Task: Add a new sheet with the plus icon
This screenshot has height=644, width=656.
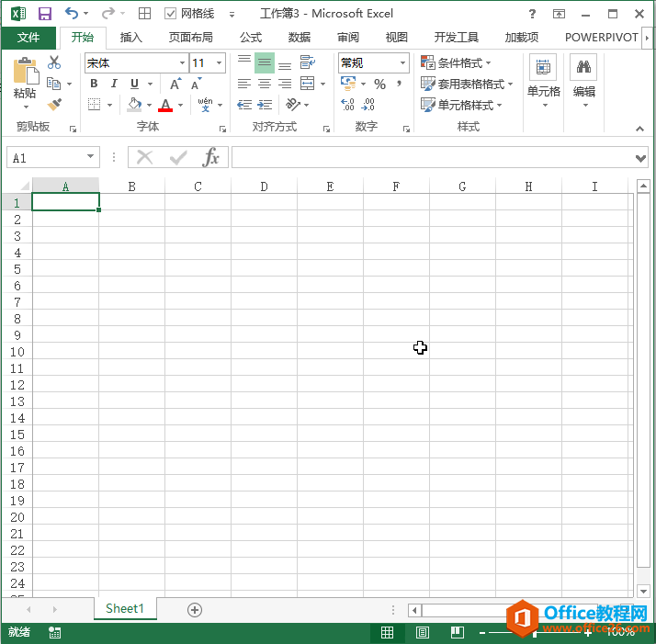Action: [195, 610]
